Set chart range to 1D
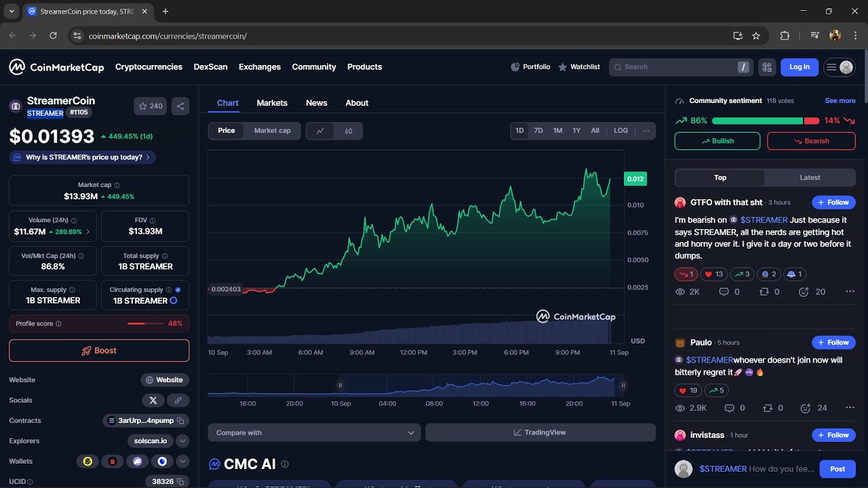Image resolution: width=868 pixels, height=488 pixels. [519, 131]
